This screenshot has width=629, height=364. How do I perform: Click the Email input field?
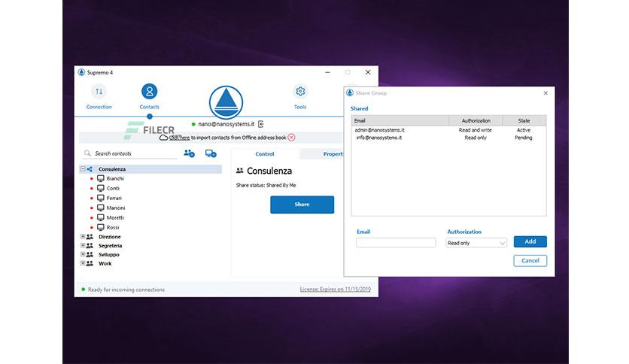[396, 242]
